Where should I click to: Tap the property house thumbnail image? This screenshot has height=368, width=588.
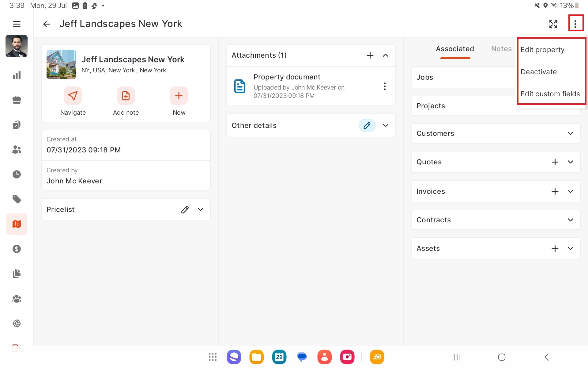point(61,64)
